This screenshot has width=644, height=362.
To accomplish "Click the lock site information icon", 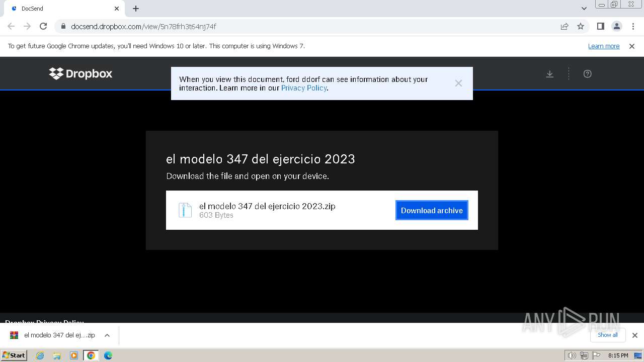I will pos(63,26).
